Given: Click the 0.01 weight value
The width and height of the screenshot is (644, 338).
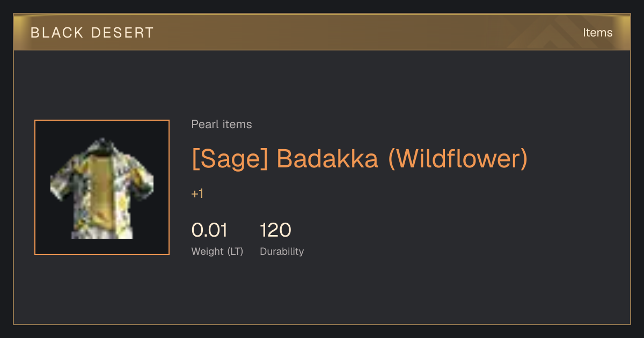Looking at the screenshot, I should click(x=209, y=230).
